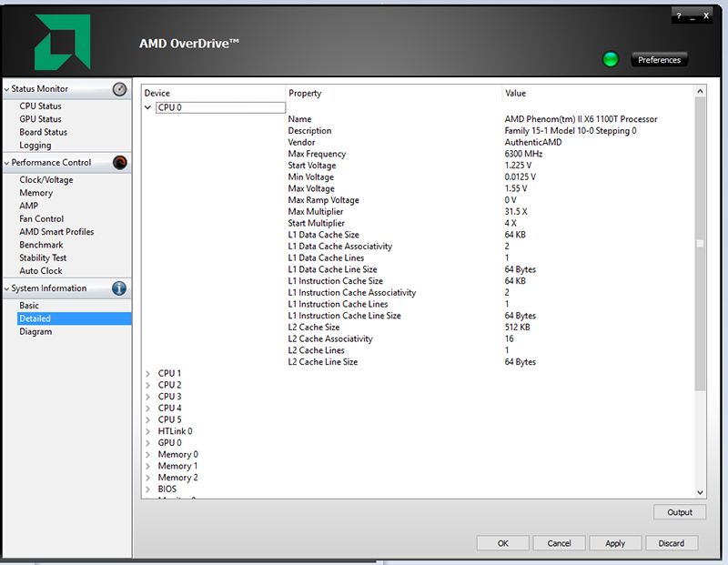Collapse the System Information section
Screen dimensions: 728x565
pyautogui.click(x=7, y=288)
